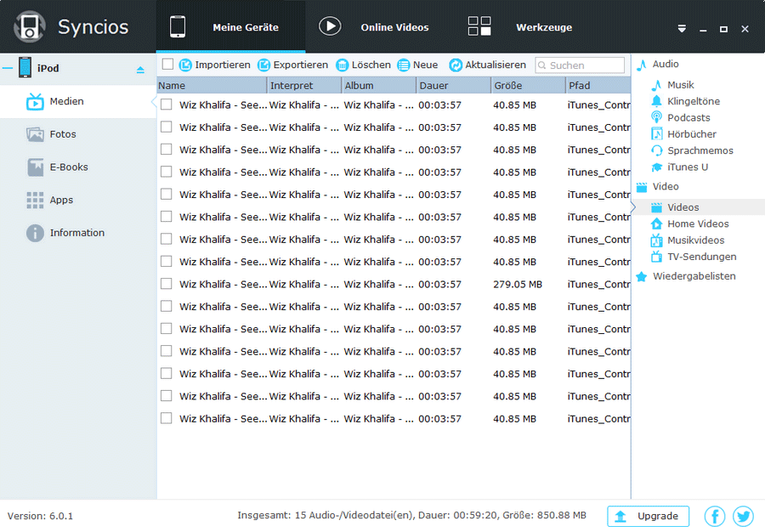Tick the select-all checkbox in the toolbar
765x532 pixels.
pyautogui.click(x=167, y=65)
